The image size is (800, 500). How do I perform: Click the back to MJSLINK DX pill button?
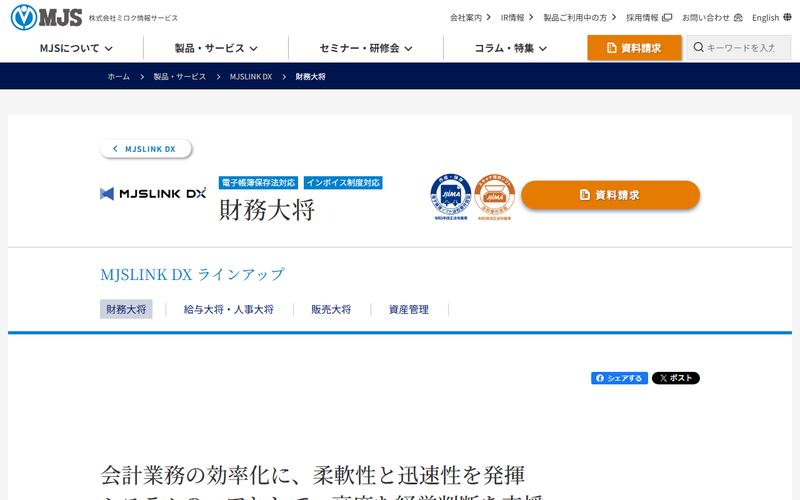[x=146, y=148]
